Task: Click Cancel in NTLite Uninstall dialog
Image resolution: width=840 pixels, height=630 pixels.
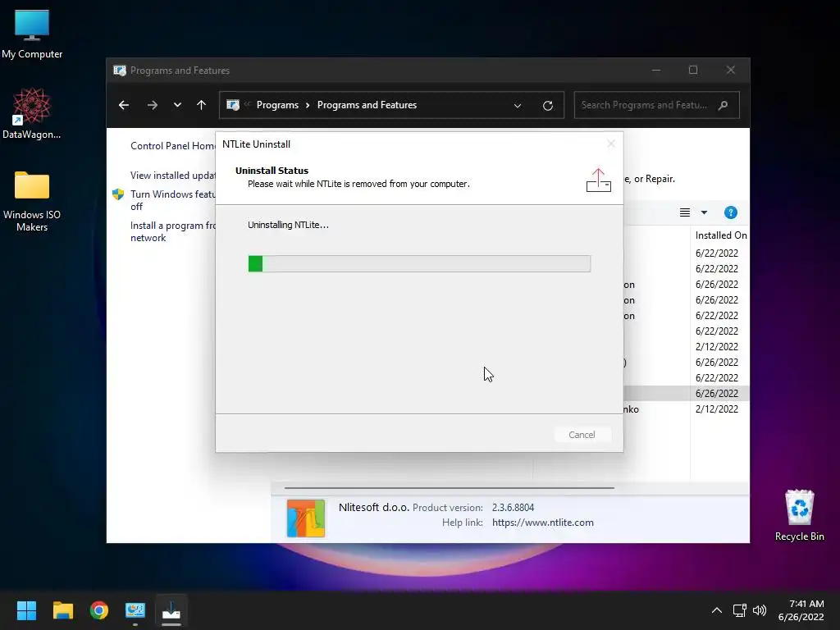Action: coord(582,435)
